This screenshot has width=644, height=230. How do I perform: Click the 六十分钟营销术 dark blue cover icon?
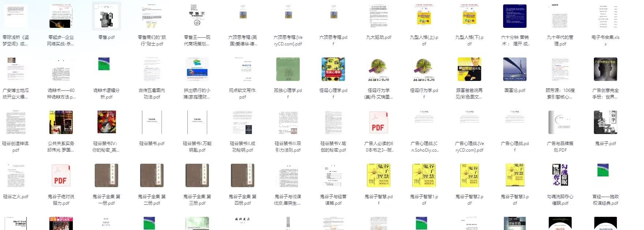pos(514,16)
